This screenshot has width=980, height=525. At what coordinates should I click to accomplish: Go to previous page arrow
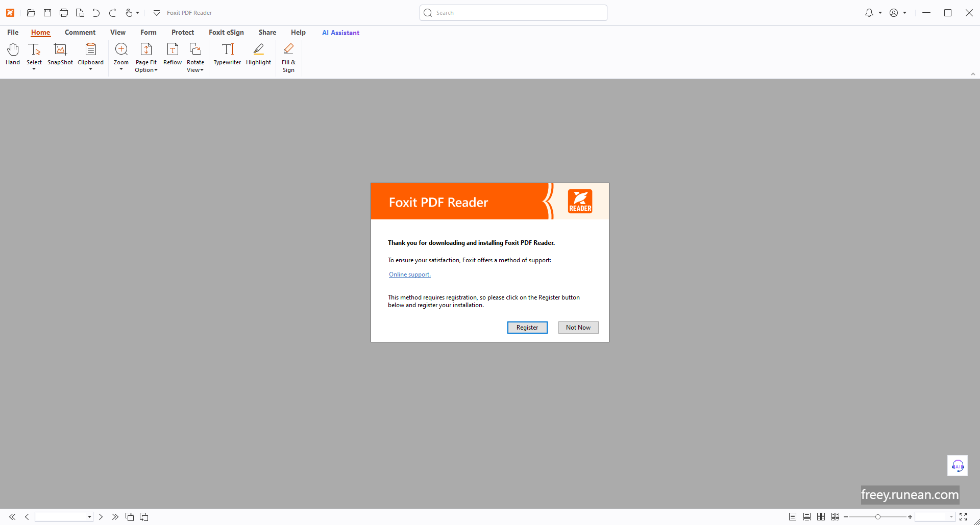27,517
